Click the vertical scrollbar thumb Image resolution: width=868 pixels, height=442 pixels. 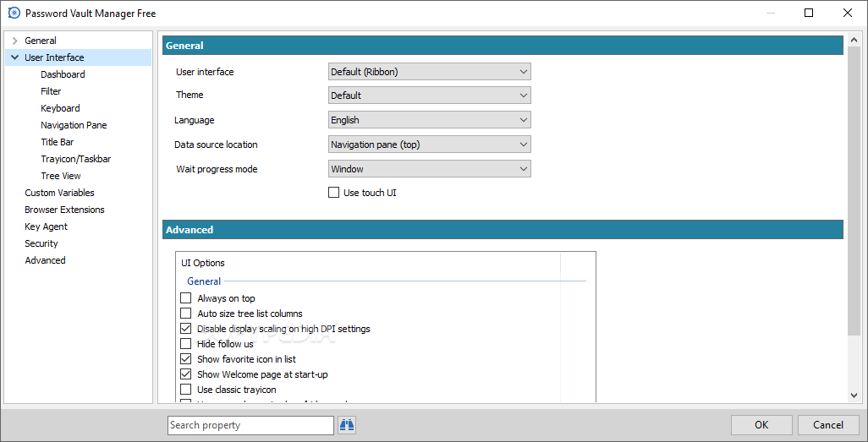pyautogui.click(x=854, y=191)
